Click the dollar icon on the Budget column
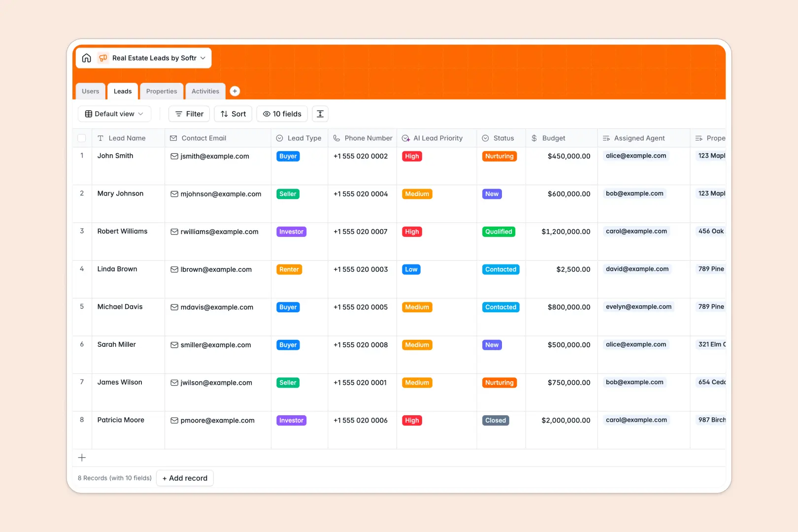 point(534,138)
